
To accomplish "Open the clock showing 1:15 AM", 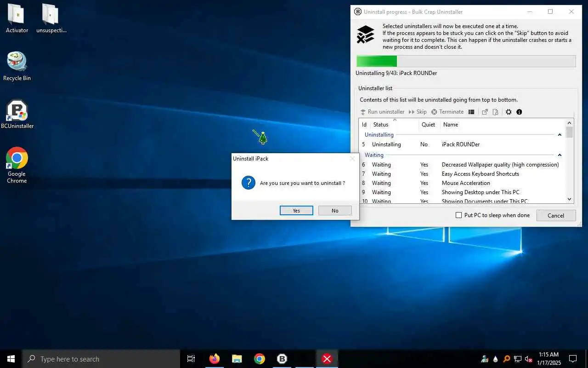I will click(549, 359).
